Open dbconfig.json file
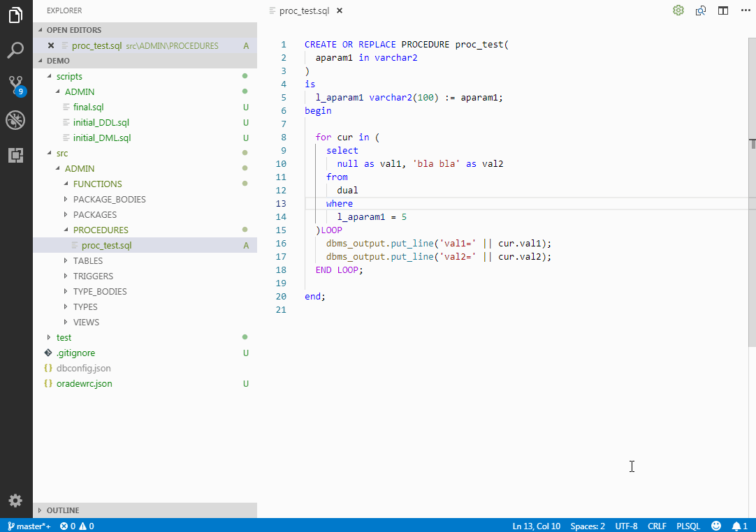 145,368
